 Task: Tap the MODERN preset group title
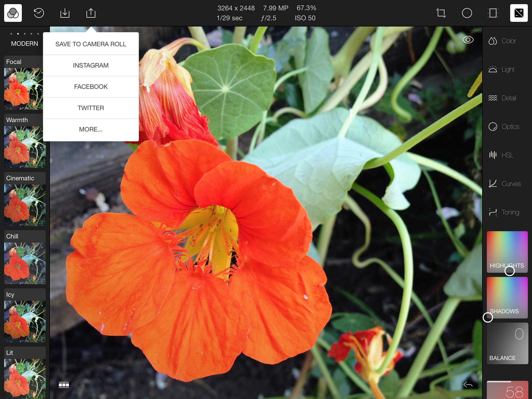[24, 44]
